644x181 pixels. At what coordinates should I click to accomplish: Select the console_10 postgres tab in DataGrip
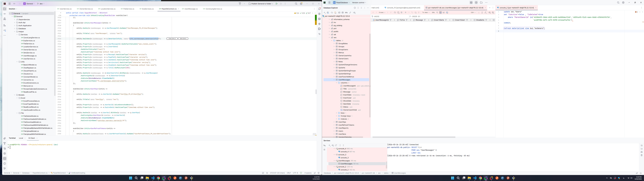point(402,8)
